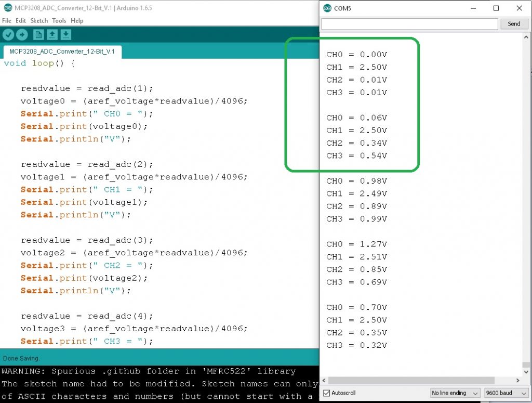Click the 'void loop() {' code line
This screenshot has height=403, width=532.
(x=39, y=63)
